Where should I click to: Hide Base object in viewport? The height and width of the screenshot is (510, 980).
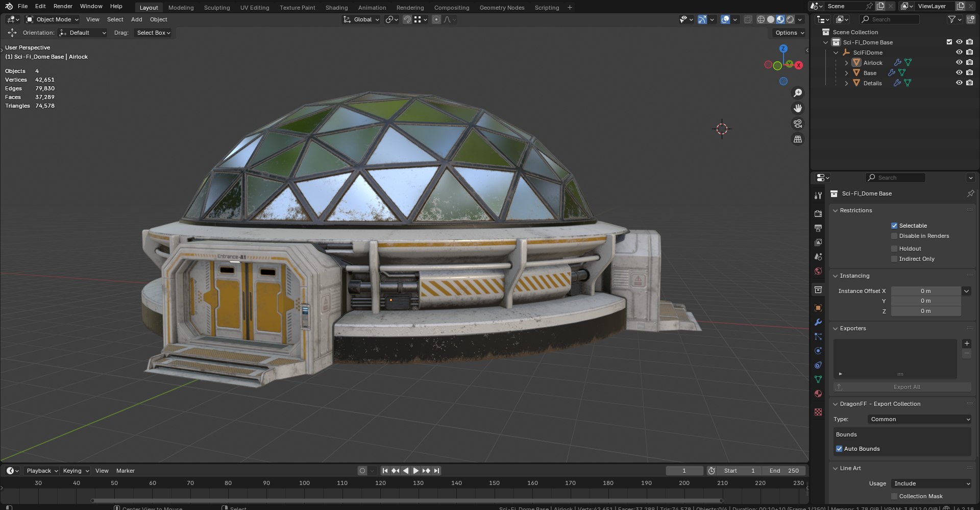(x=959, y=72)
